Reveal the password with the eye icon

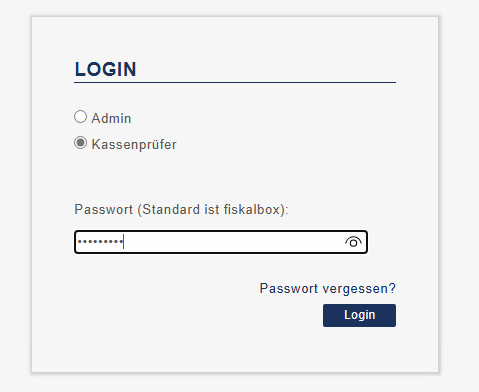353,242
